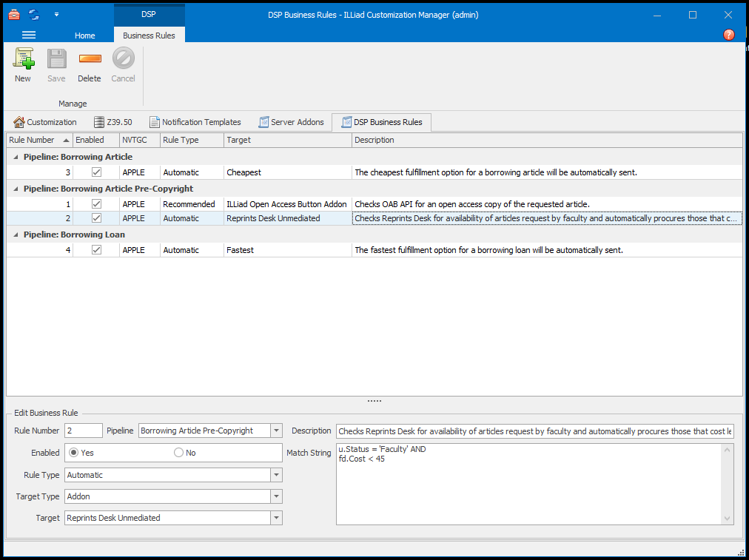Click the Delete rule icon
The image size is (749, 560).
tap(90, 59)
